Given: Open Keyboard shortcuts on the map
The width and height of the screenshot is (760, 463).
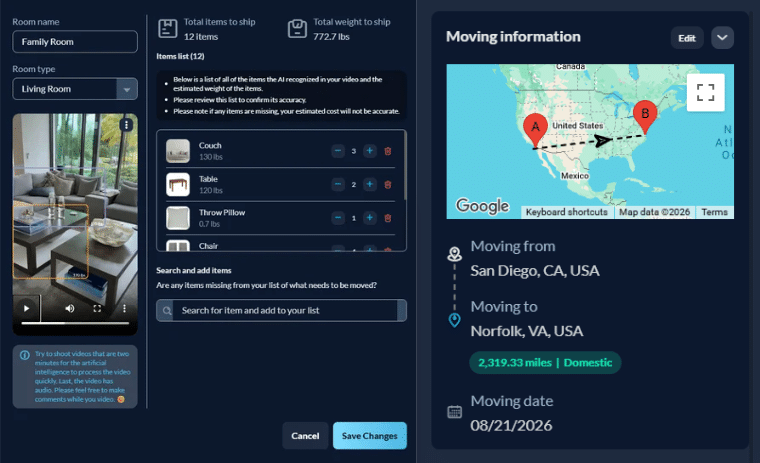Looking at the screenshot, I should 567,212.
